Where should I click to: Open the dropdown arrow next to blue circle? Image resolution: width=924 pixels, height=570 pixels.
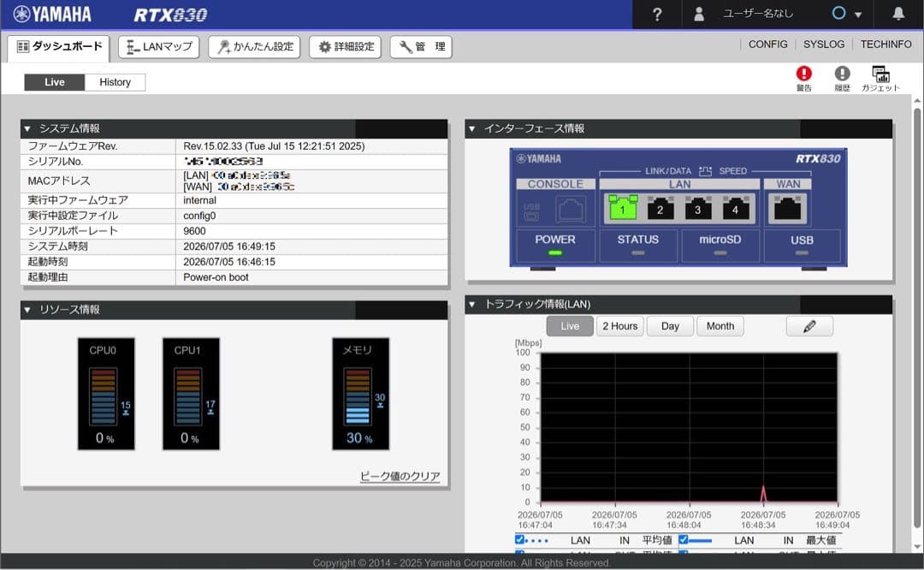click(858, 15)
